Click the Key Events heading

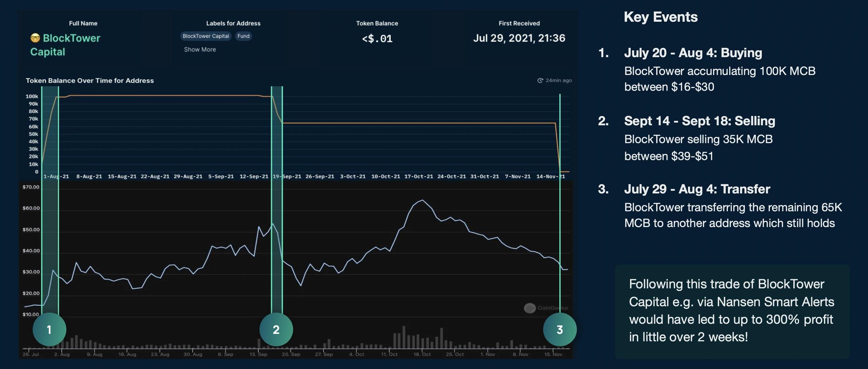pos(660,17)
